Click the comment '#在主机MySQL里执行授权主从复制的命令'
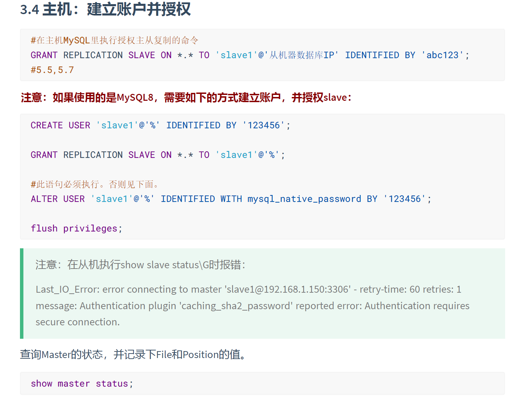The image size is (532, 401). point(115,40)
